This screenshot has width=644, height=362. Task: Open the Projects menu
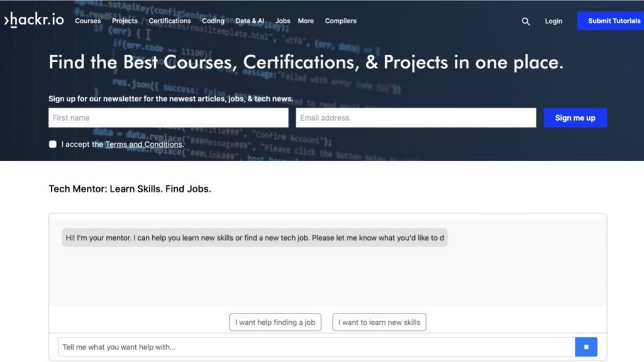tap(125, 21)
